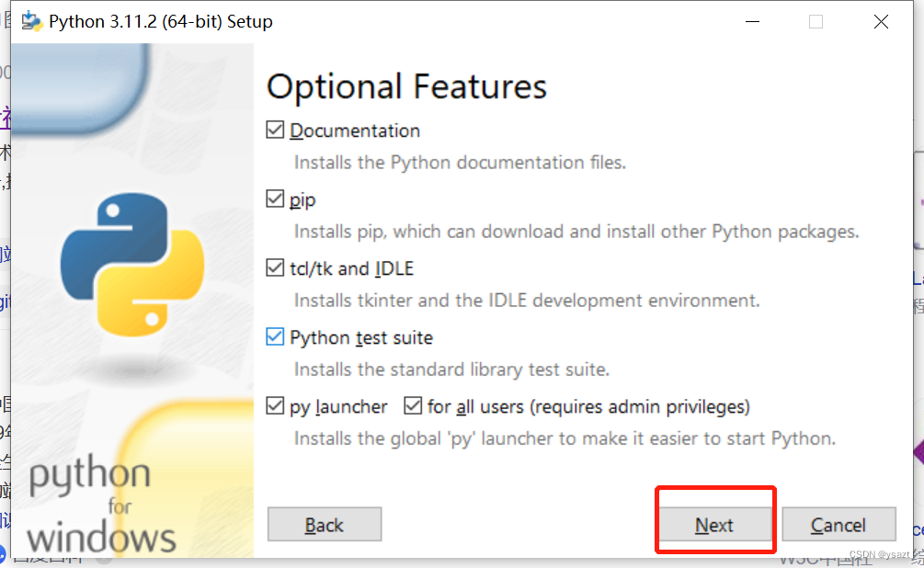Close the Python Setup window
This screenshot has height=568, width=924.
(881, 22)
